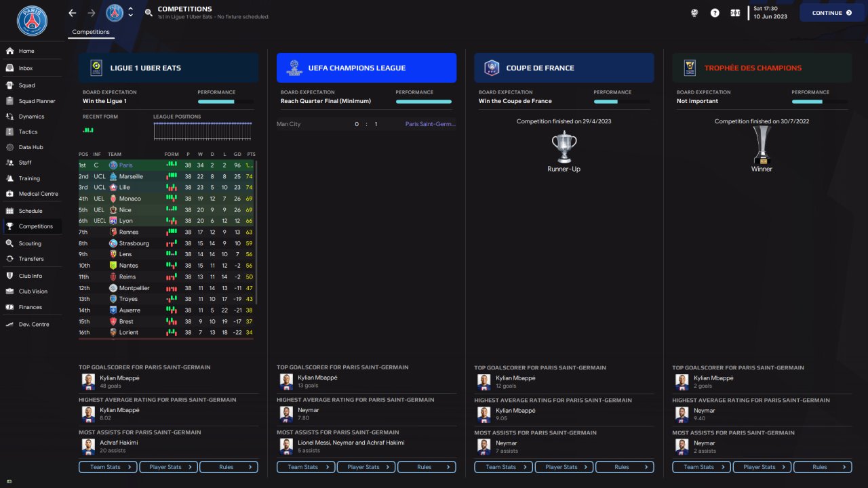Screen dimensions: 868x488
Task: Open the help question mark icon
Action: click(x=715, y=13)
